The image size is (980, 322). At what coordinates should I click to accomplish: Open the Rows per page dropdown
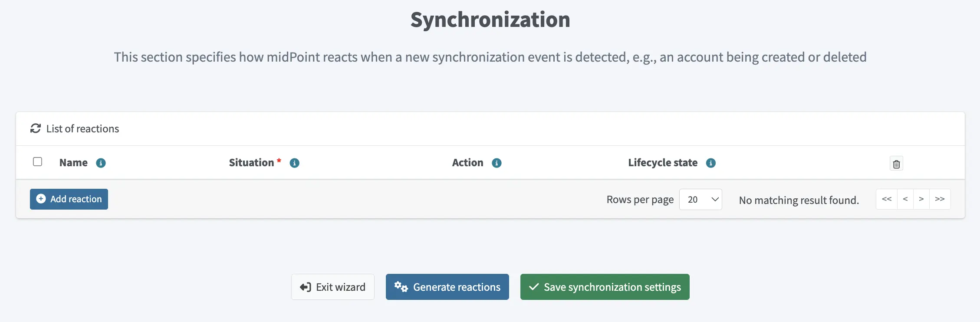pyautogui.click(x=700, y=199)
